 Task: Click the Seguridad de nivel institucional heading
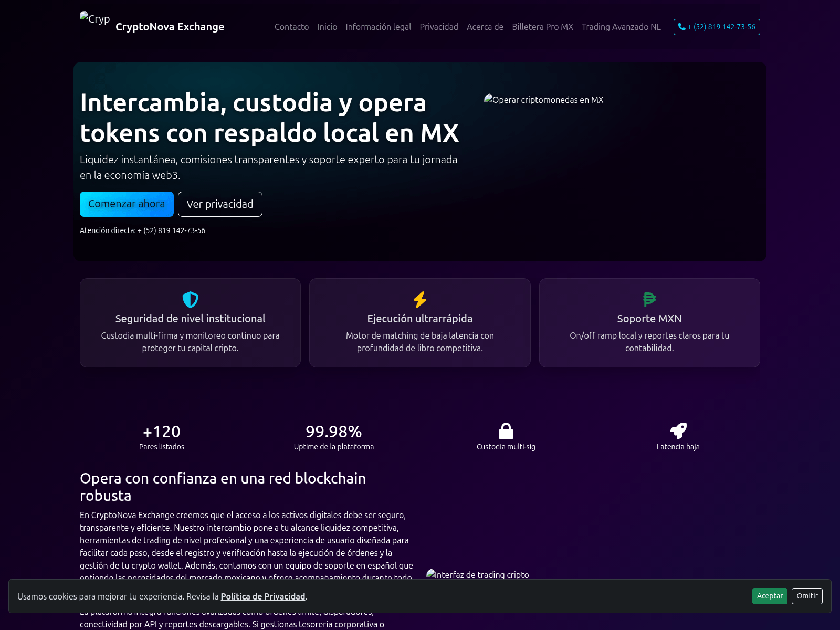tap(190, 319)
